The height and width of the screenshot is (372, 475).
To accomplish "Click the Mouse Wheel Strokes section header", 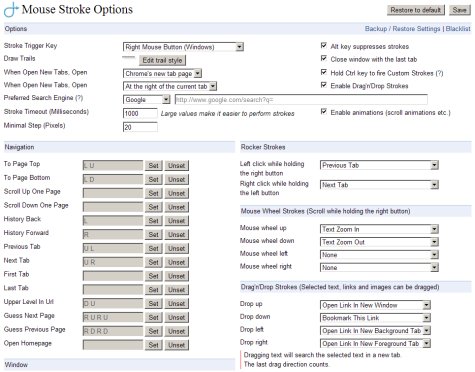I will tap(356, 211).
